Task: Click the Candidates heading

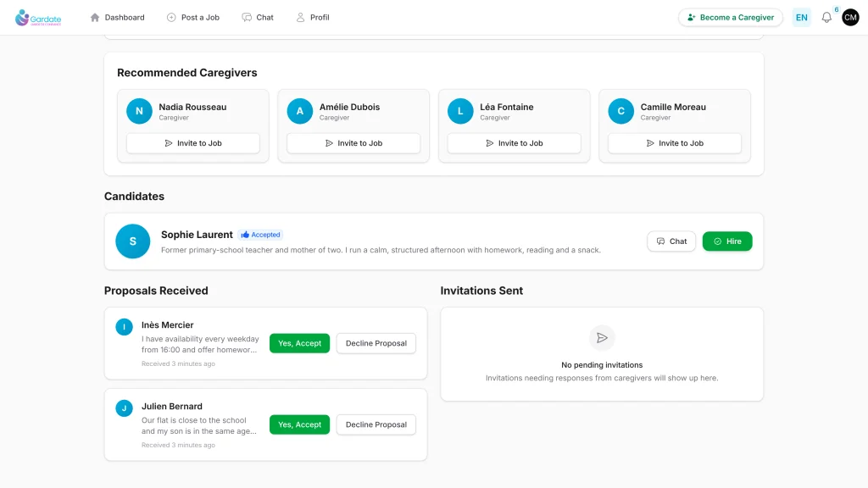Action: (x=135, y=197)
